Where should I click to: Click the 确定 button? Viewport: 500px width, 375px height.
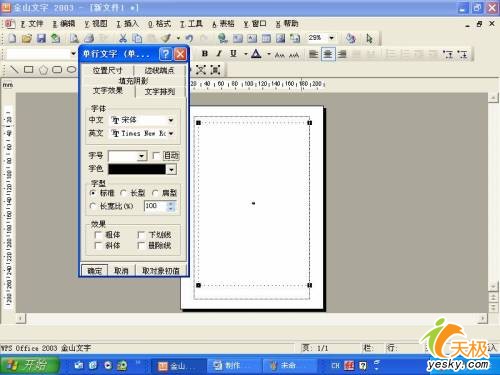(94, 271)
